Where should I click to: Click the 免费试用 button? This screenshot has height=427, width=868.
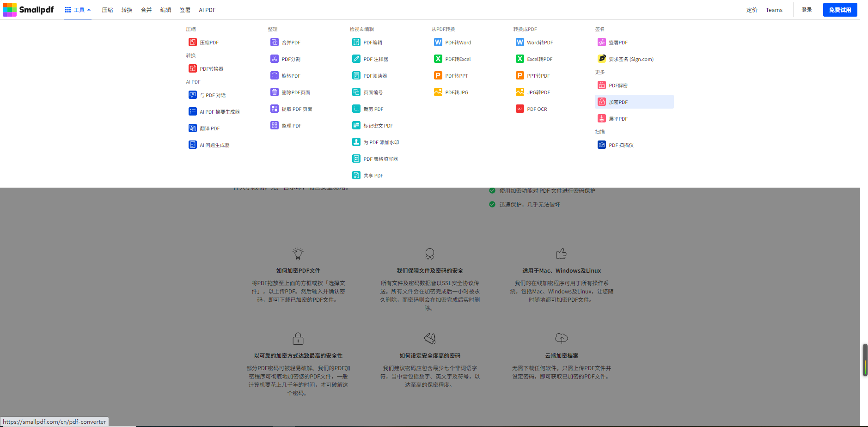[839, 10]
